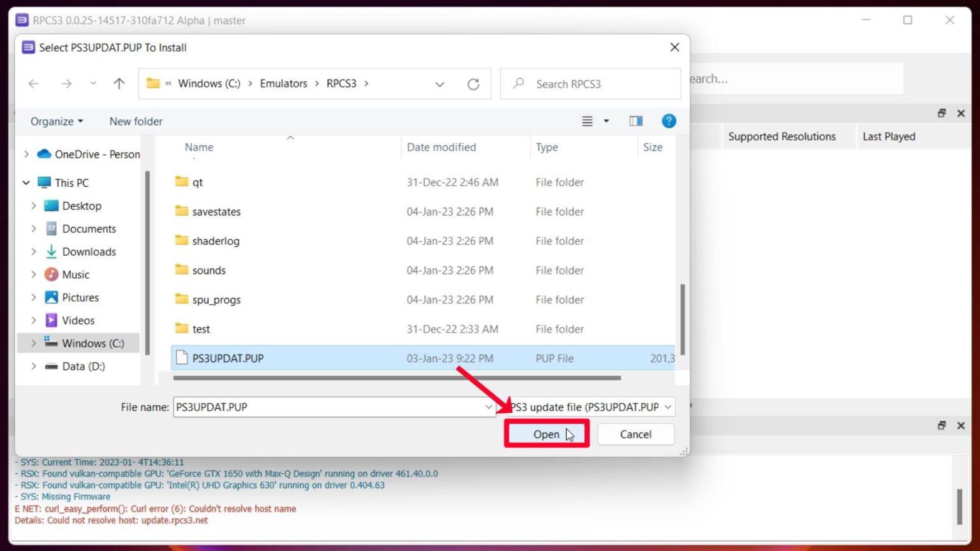Click the Cancel button
The width and height of the screenshot is (980, 551).
pos(635,434)
